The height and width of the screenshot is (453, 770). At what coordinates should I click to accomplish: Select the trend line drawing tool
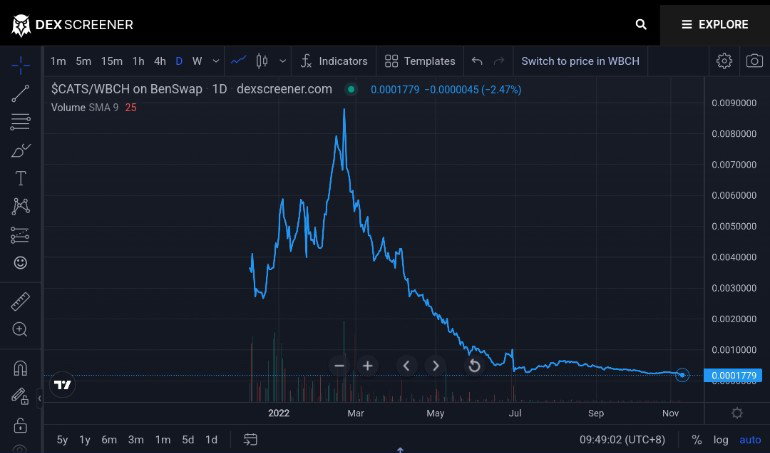click(20, 93)
